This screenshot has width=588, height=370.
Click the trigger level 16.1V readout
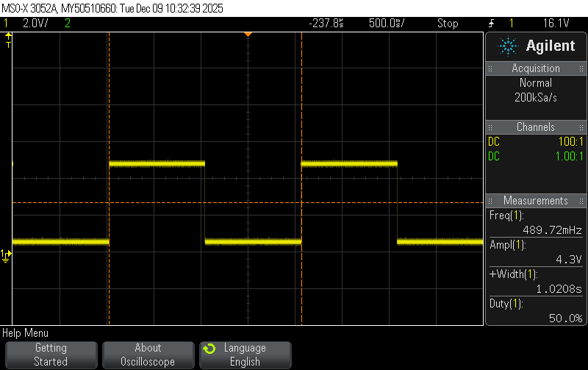point(556,24)
